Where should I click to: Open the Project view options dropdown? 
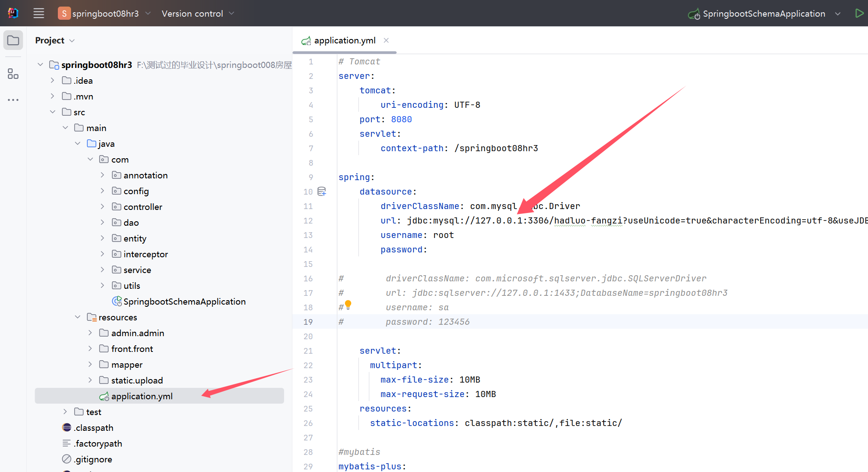tap(72, 40)
